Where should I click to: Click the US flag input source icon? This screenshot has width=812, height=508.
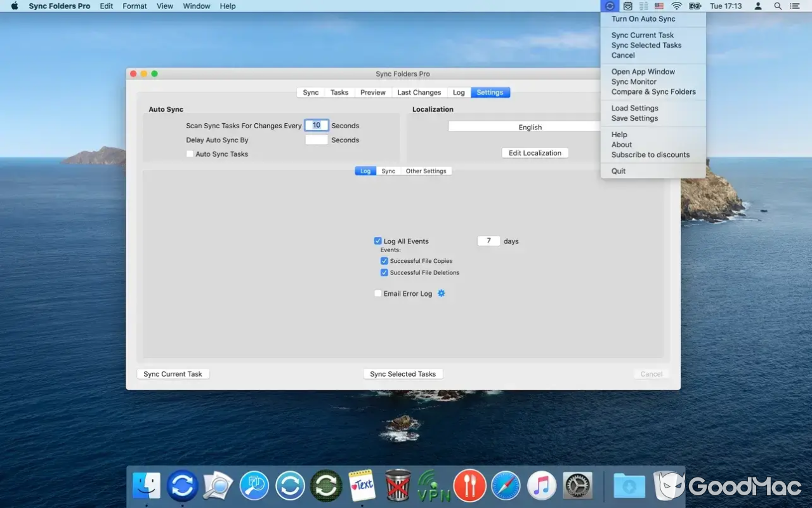[x=658, y=6]
